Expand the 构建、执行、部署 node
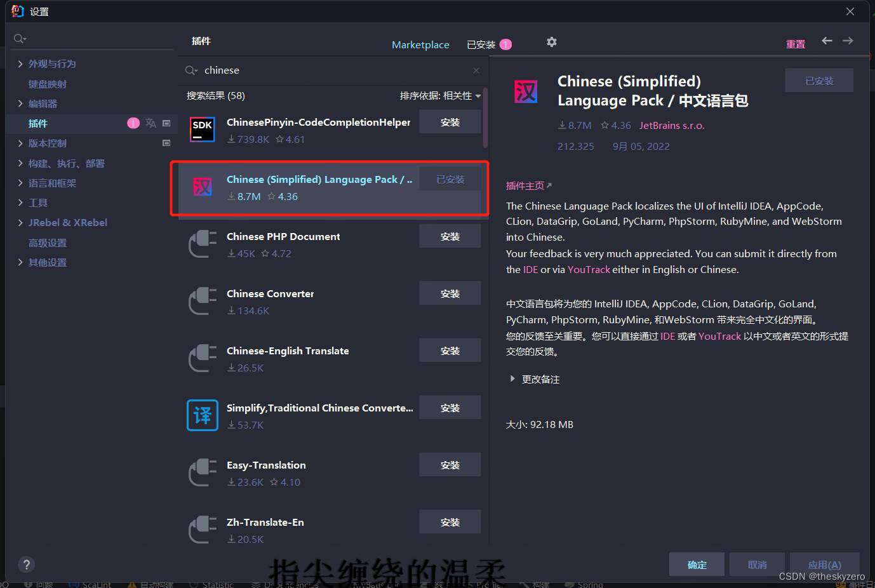Screen dimensions: 875x588 pyautogui.click(x=20, y=163)
